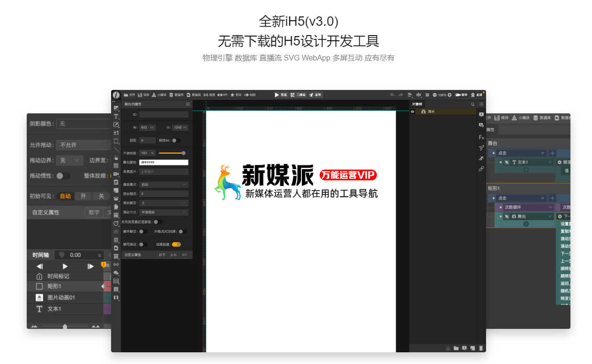Open the 滑动翻页 dropdown set to 上
Image resolution: width=592 pixels, height=364 pixels.
[164, 203]
